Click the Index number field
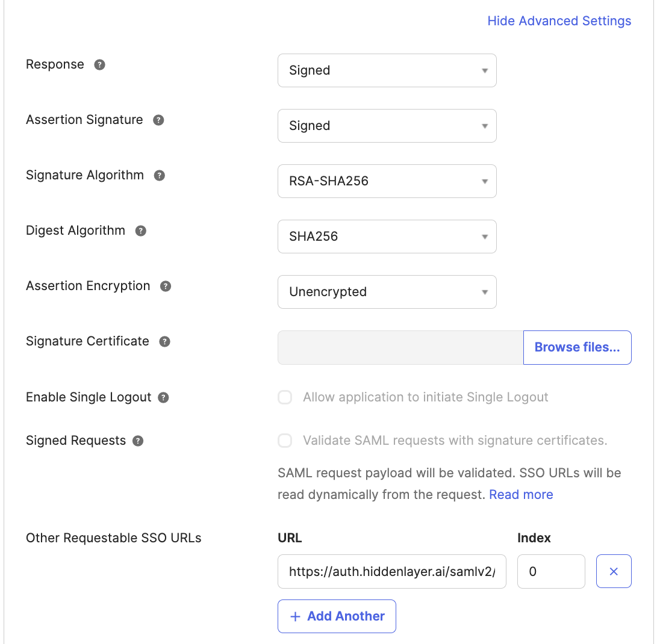This screenshot has height=644, width=657. point(550,571)
